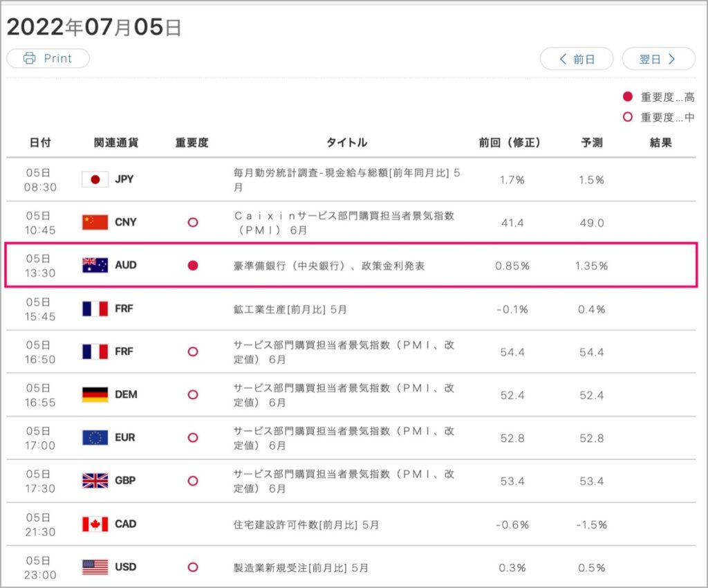Select the Caixin サービス部門 PMI title
Image resolution: width=708 pixels, height=588 pixels.
[344, 223]
